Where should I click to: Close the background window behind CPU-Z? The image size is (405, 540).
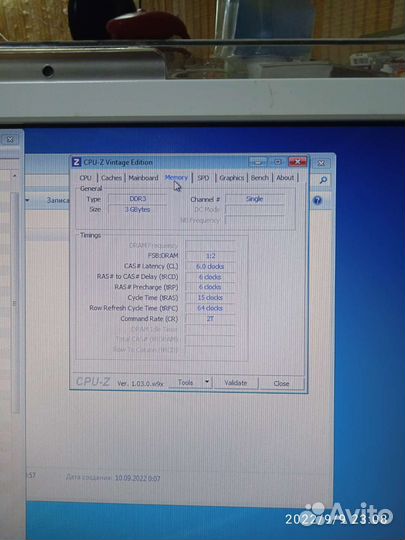tap(321, 163)
